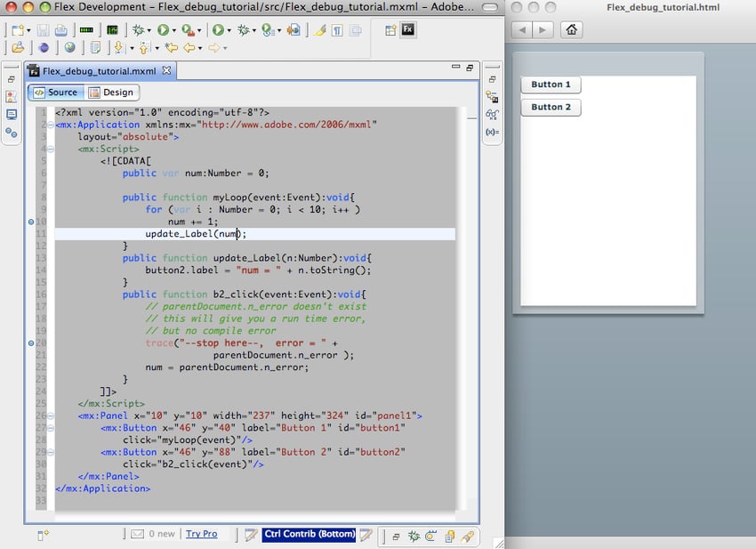Open the Debug dropdown arrow
This screenshot has height=549, width=756.
coord(150,30)
